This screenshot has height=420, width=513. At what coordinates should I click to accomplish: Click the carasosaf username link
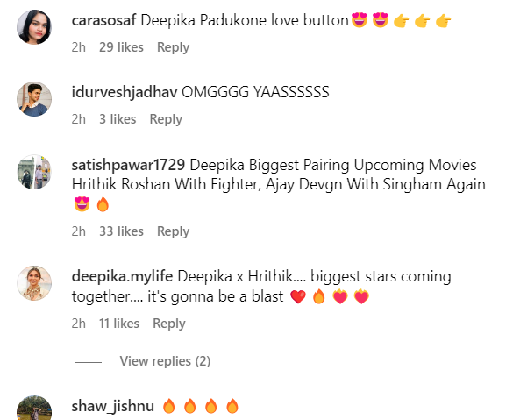(x=103, y=20)
